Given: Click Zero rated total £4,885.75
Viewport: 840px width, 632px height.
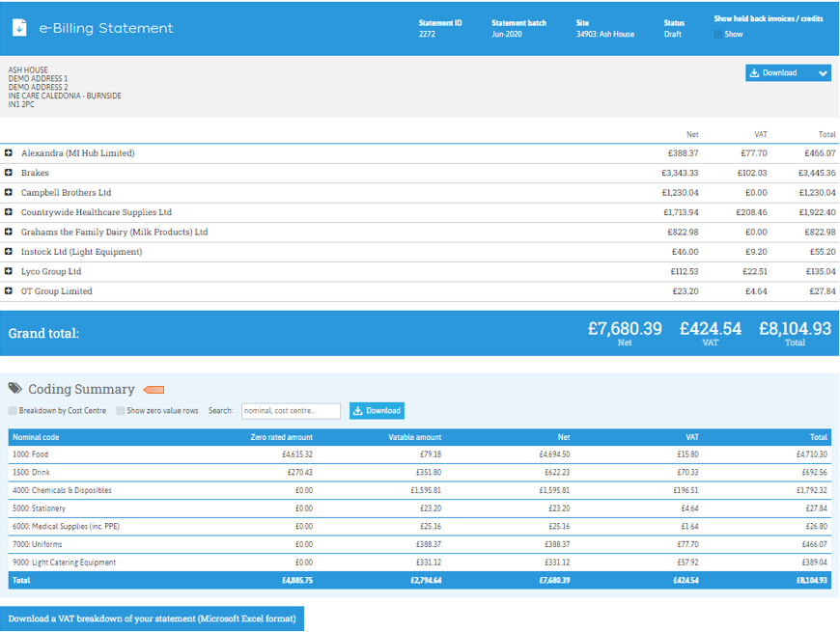Looking at the screenshot, I should [297, 581].
